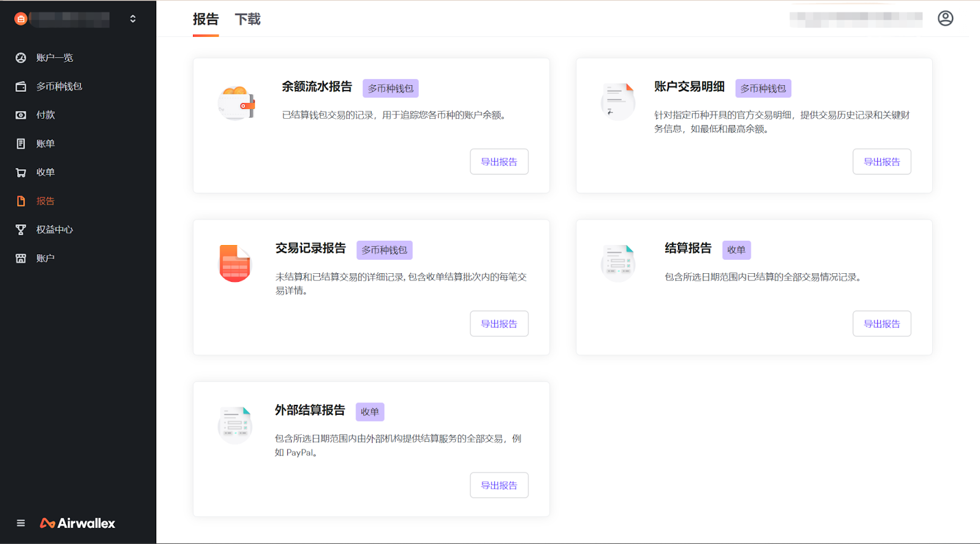
Task: Click 导出报告 for 交易记录报告
Action: 499,323
